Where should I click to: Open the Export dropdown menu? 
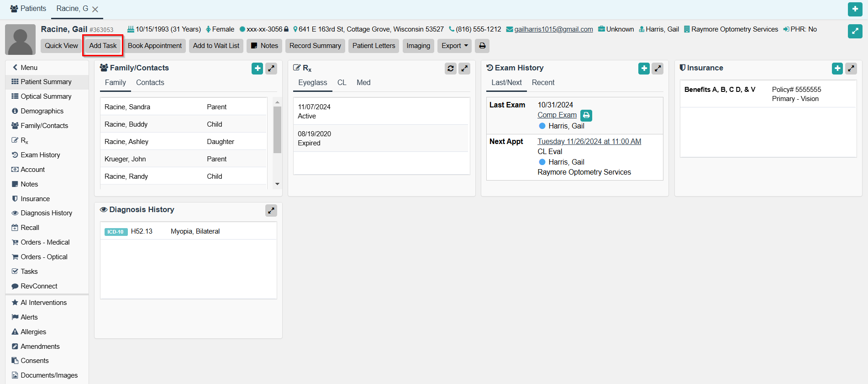(454, 46)
